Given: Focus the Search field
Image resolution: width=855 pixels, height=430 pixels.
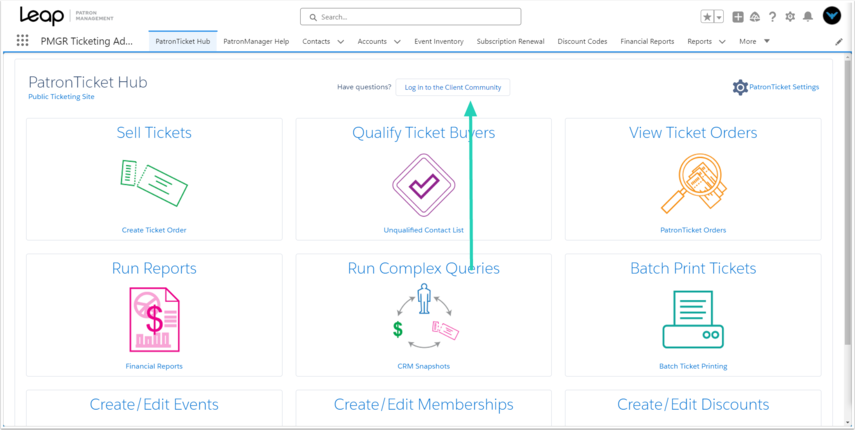Looking at the screenshot, I should (411, 17).
